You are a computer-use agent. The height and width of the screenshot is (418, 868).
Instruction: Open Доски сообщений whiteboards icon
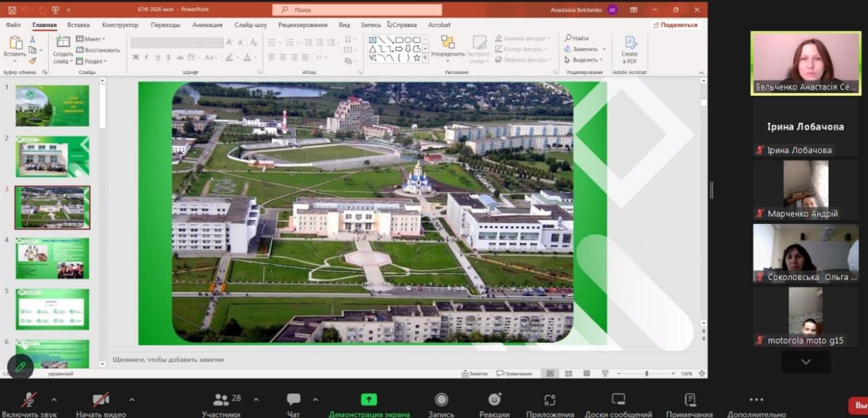pos(618,400)
